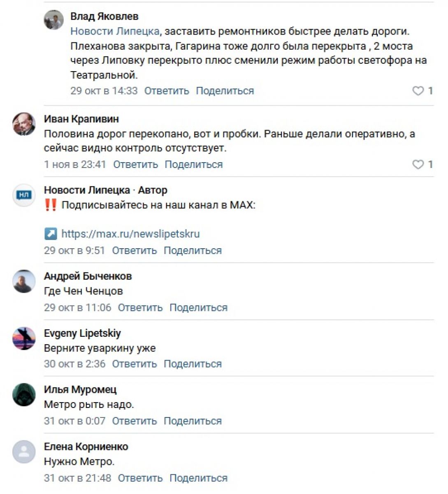Like Иван Крапивин's comment with the heart
This screenshot has height=494, width=448.
pyautogui.click(x=418, y=165)
